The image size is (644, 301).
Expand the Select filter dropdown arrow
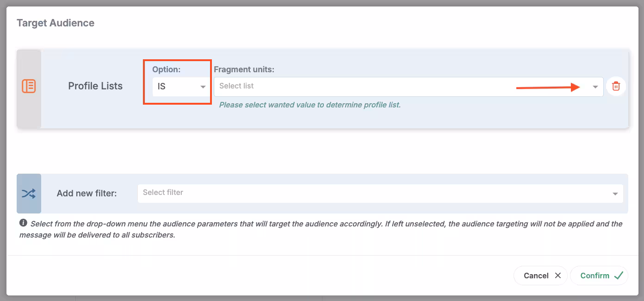tap(615, 194)
